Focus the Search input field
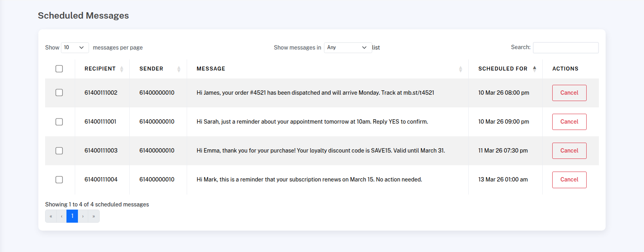Image resolution: width=644 pixels, height=252 pixels. point(565,48)
